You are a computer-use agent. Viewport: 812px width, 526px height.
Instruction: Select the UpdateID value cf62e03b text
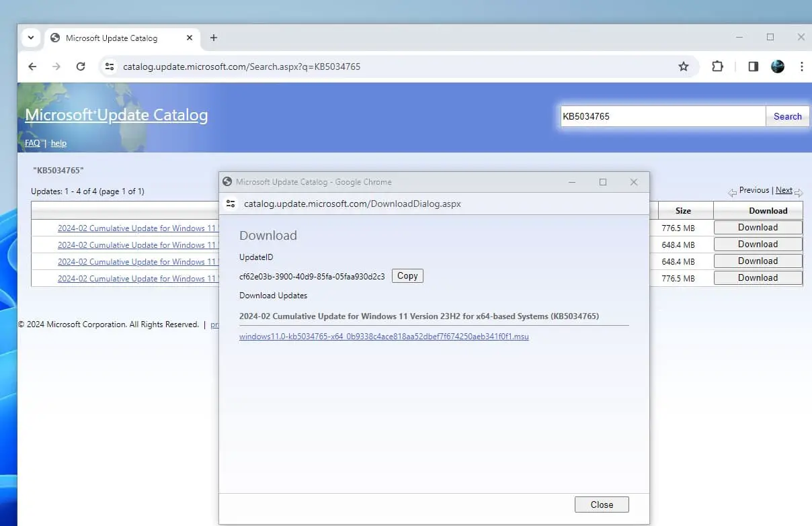click(x=312, y=277)
